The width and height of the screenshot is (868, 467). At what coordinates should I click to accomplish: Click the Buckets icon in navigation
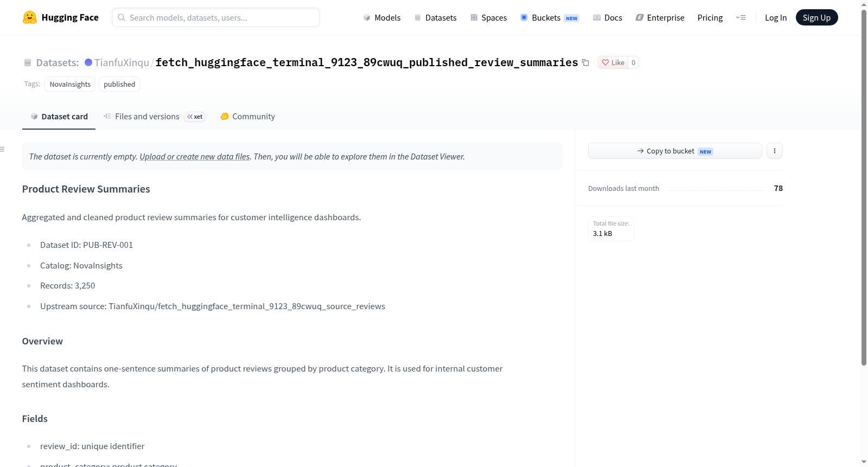pyautogui.click(x=524, y=17)
